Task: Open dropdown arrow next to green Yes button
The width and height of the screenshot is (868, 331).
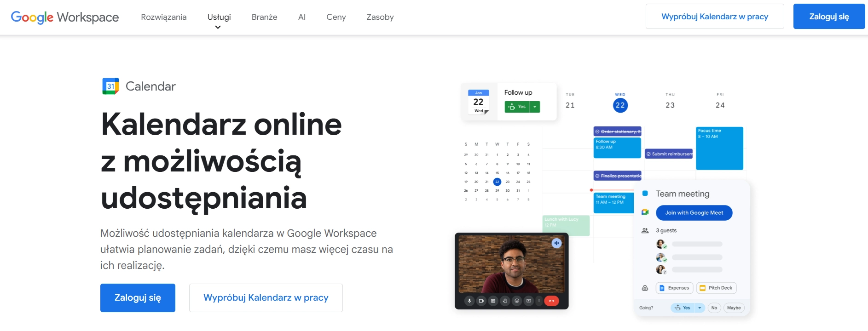Action: click(535, 107)
